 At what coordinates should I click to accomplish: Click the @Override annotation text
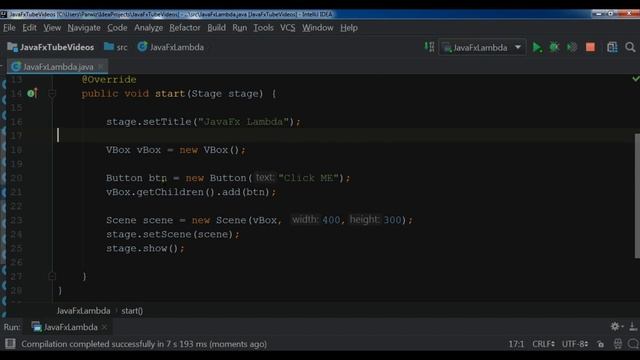(109, 80)
